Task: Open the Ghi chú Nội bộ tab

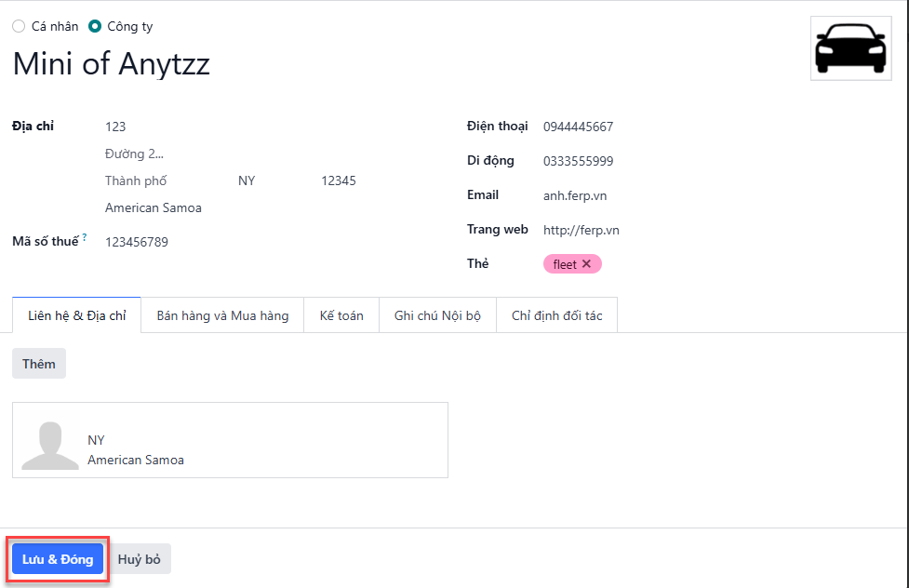Action: tap(437, 315)
